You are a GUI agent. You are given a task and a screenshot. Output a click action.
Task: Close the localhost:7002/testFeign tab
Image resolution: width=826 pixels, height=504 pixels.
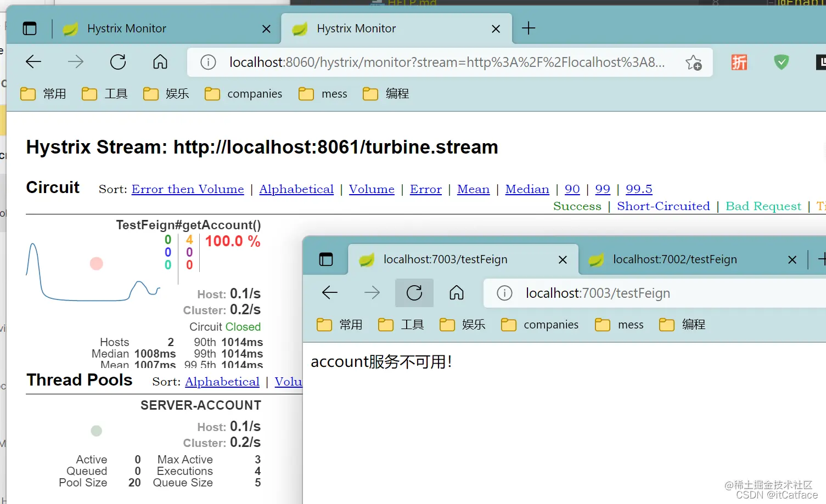(792, 260)
